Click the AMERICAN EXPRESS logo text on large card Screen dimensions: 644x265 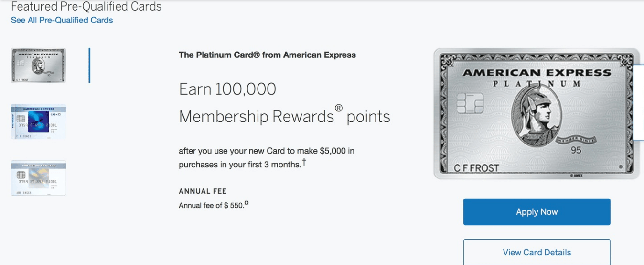coord(537,73)
